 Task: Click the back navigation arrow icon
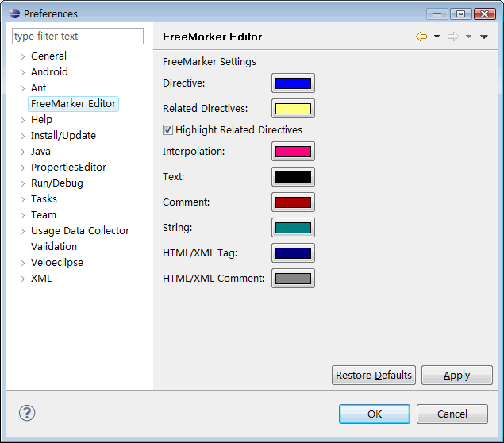tap(421, 37)
